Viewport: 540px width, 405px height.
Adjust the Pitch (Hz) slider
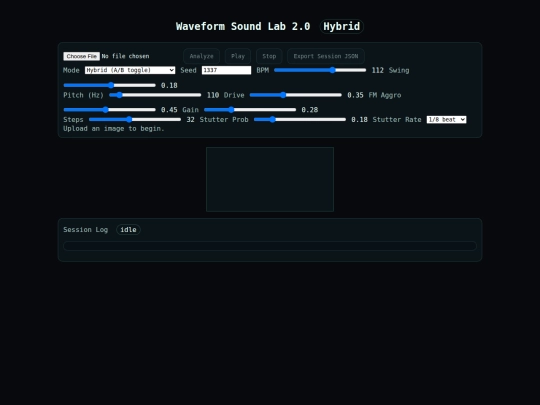click(155, 95)
